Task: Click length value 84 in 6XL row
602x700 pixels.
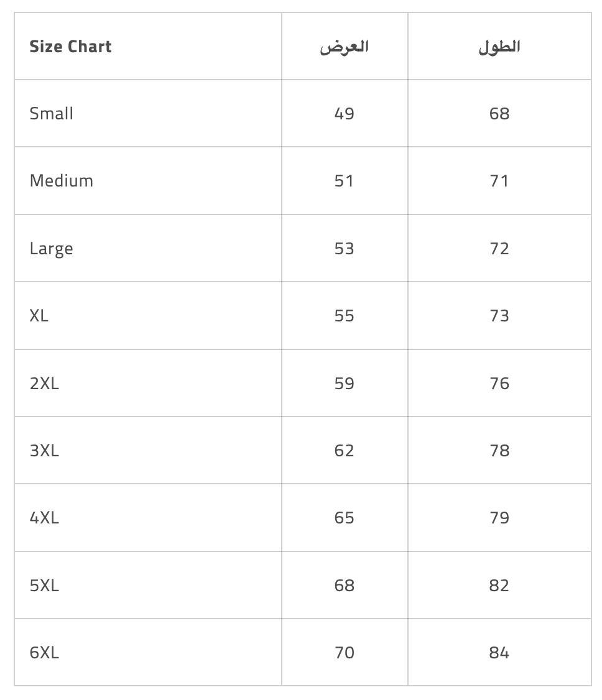Action: (x=499, y=652)
